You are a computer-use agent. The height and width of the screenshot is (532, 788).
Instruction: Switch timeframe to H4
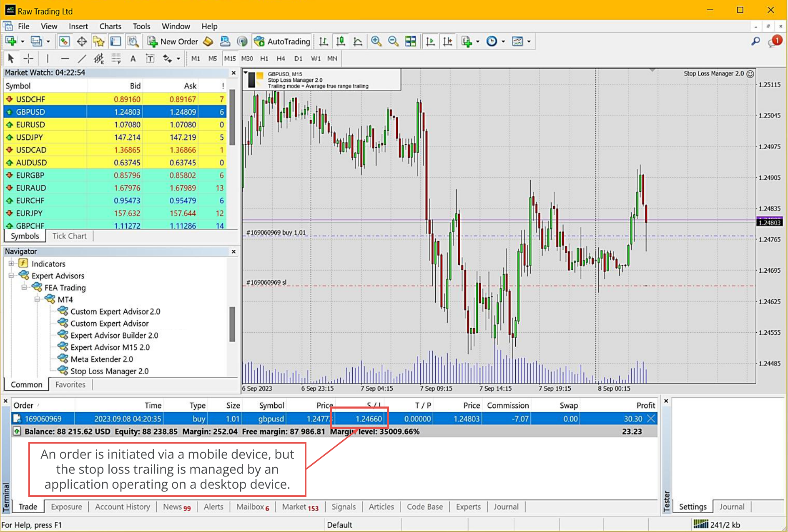click(281, 58)
